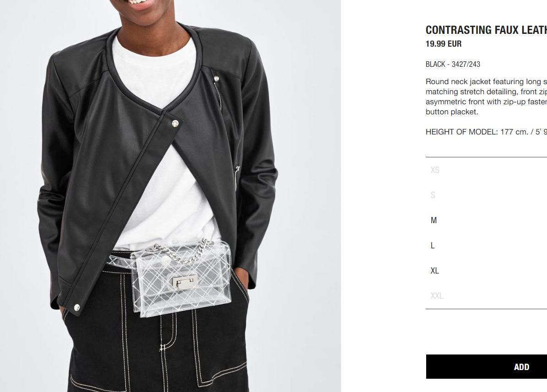
Task: Click the silver clasp on the clear bag
Action: click(x=184, y=280)
